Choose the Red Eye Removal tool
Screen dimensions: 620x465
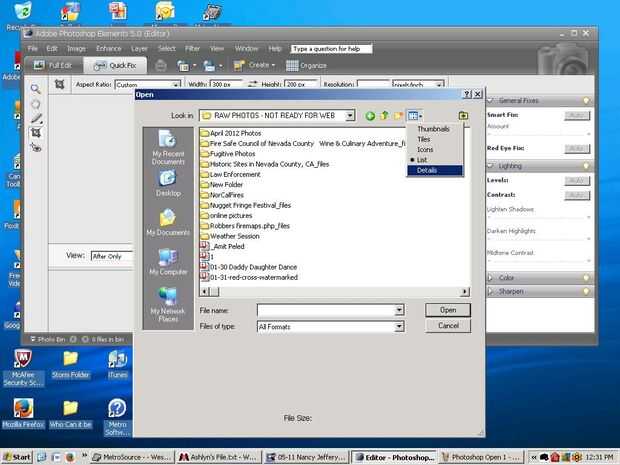tap(36, 148)
